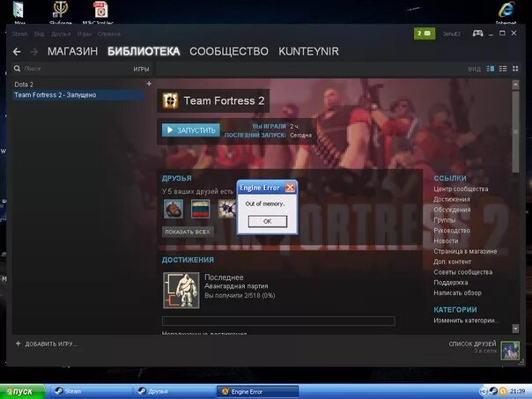The image size is (532, 399).
Task: Click the achievements progress bar
Action: point(278,321)
